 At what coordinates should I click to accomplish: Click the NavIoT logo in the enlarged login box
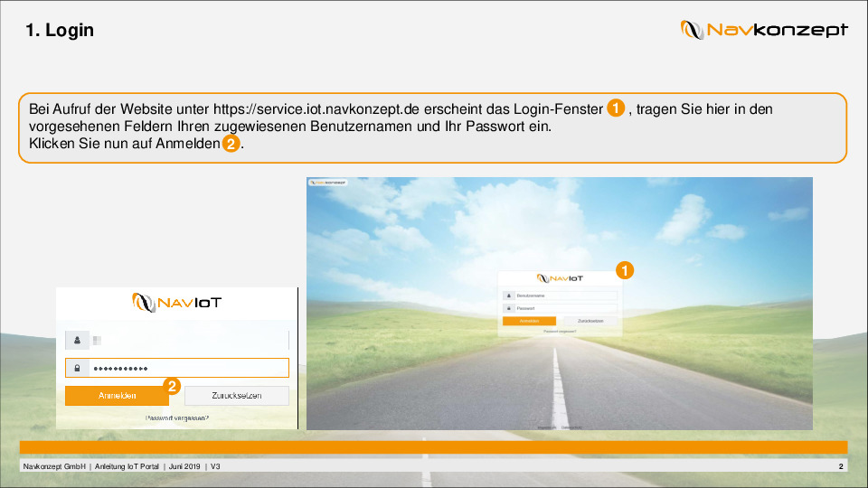[x=176, y=302]
